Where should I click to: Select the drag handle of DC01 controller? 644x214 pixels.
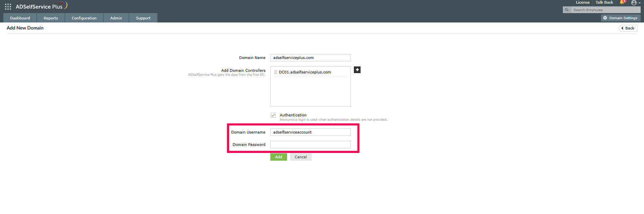point(276,72)
